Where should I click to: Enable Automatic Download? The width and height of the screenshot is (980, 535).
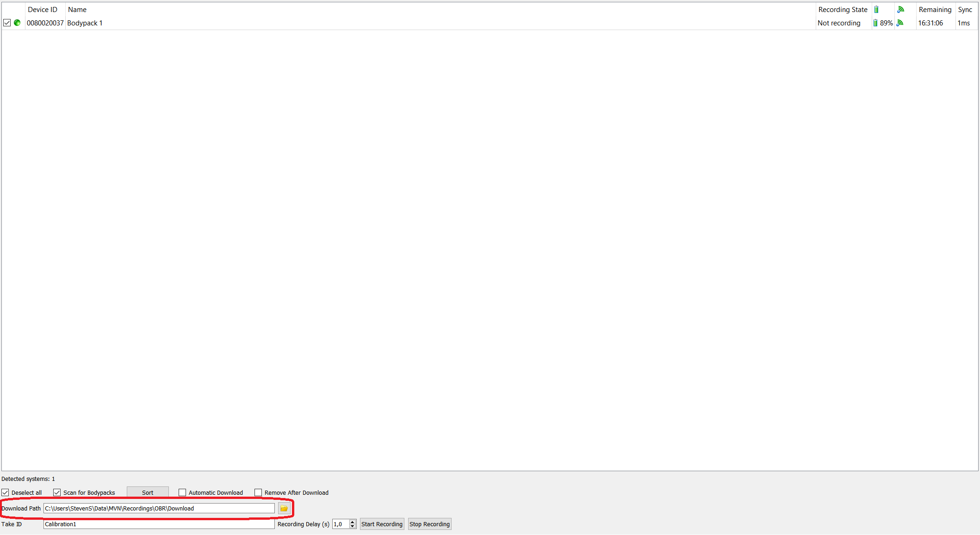(182, 493)
